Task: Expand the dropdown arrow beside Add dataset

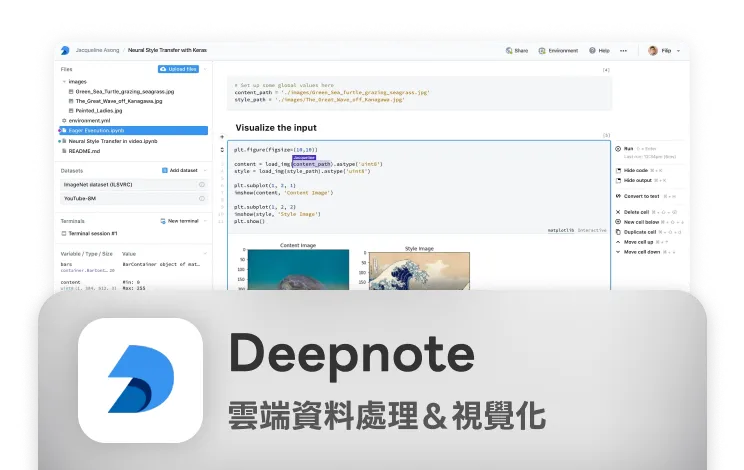Action: (205, 170)
